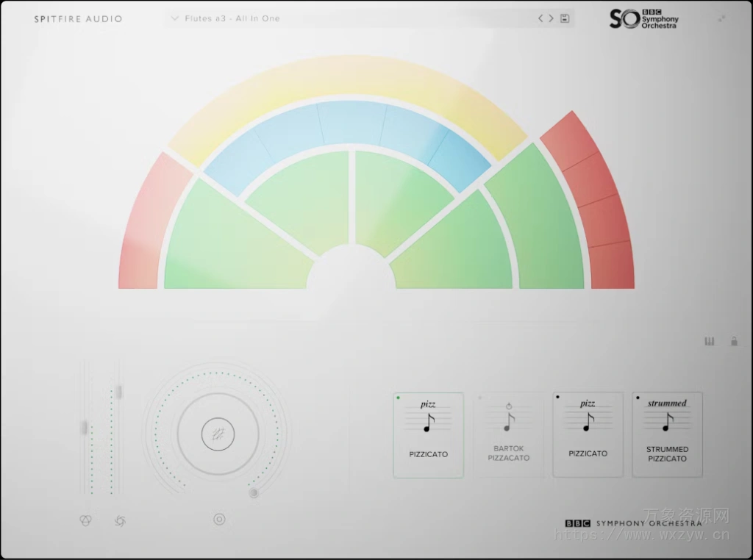Click the next-preset right chevron
The width and height of the screenshot is (753, 560).
550,17
